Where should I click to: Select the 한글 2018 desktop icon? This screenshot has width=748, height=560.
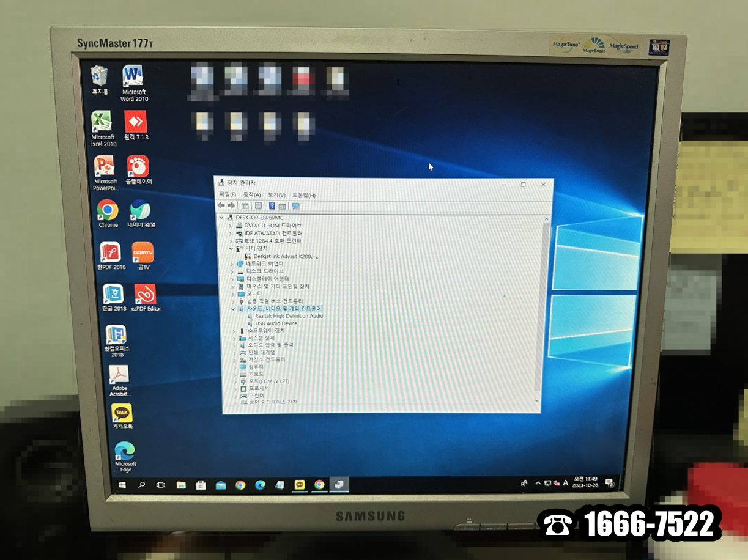114,298
